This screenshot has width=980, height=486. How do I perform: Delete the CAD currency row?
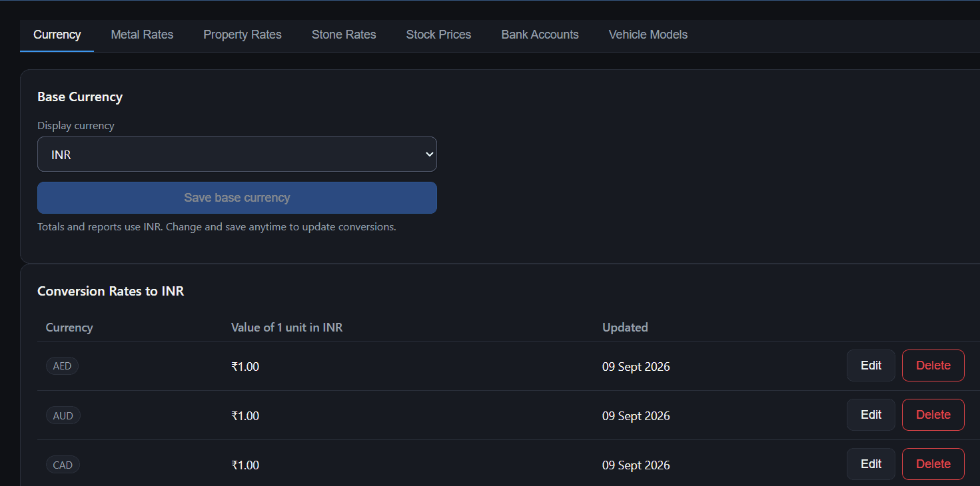(x=933, y=464)
